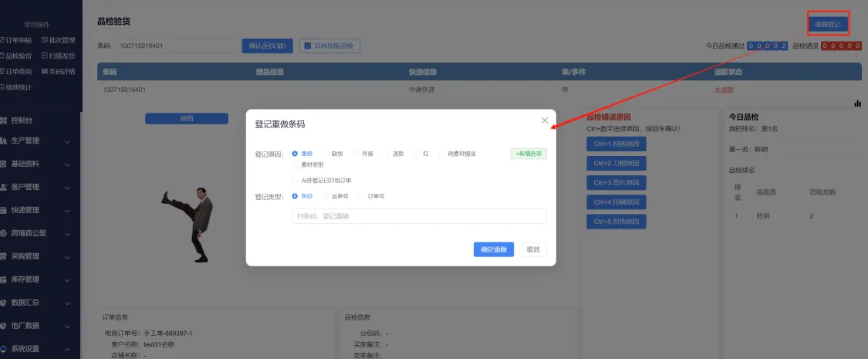Screen dimensions: 868x359
Task: Choose 运单号 as the registration type
Action: [x=326, y=196]
